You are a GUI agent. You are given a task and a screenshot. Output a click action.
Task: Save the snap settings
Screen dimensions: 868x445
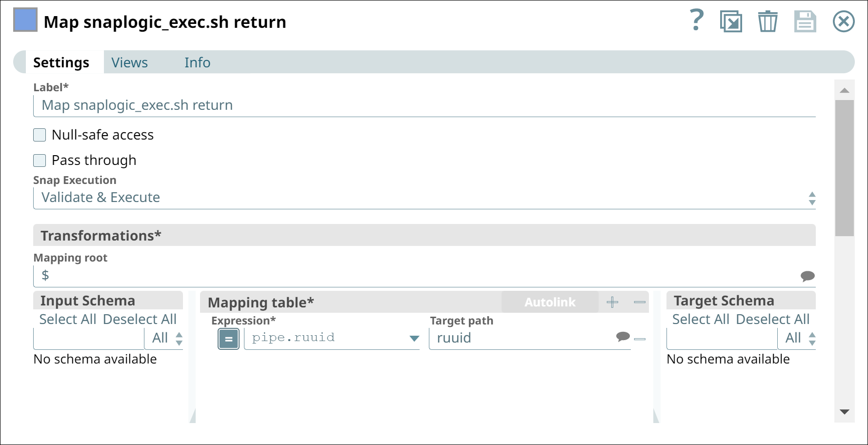805,21
